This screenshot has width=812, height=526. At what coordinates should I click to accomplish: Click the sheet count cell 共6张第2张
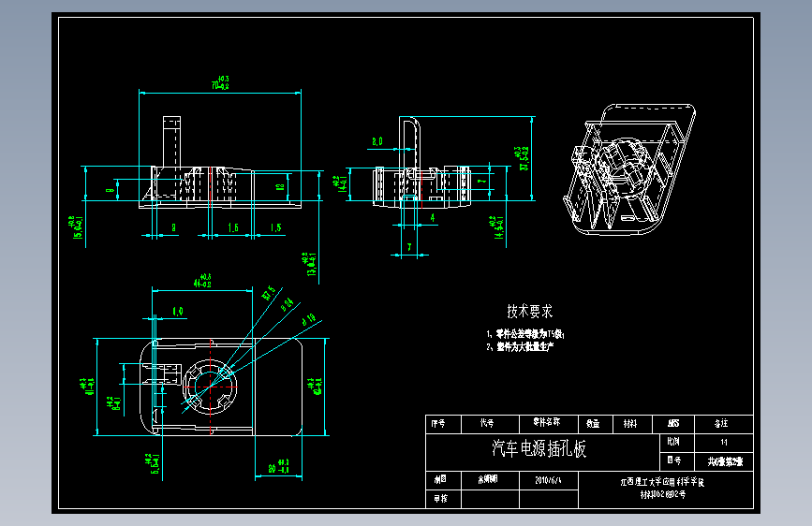click(x=723, y=461)
